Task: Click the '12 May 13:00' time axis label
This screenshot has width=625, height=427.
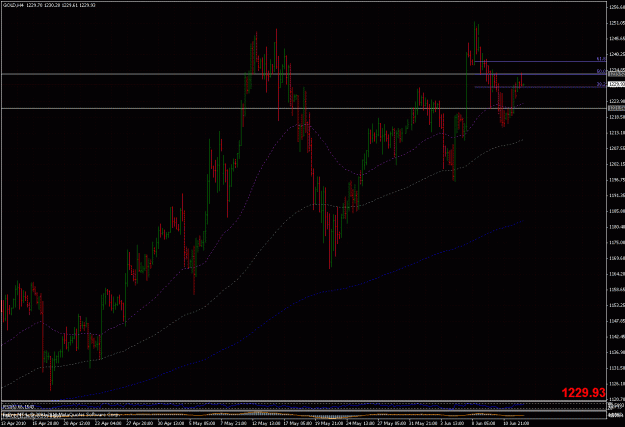Action: point(266,423)
